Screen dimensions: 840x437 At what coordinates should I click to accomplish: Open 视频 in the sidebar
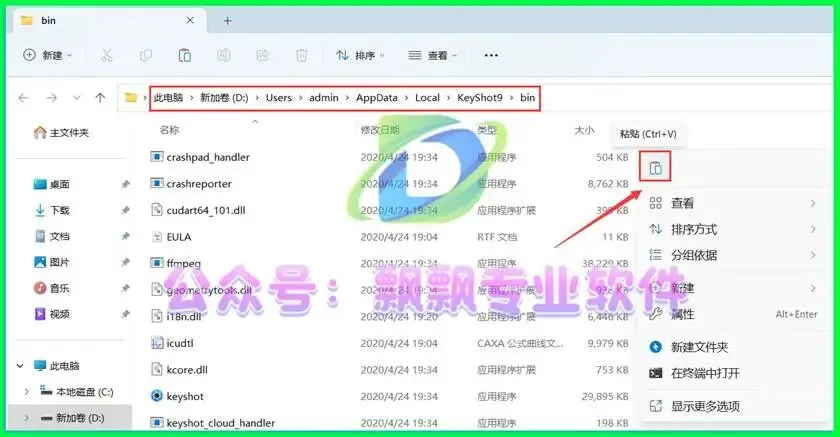pos(51,314)
